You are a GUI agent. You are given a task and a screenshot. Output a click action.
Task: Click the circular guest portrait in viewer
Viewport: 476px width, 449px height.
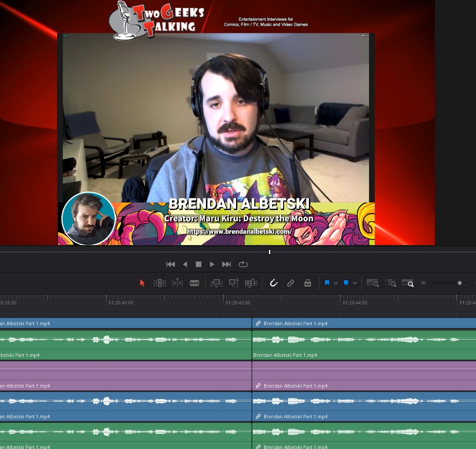(x=88, y=218)
